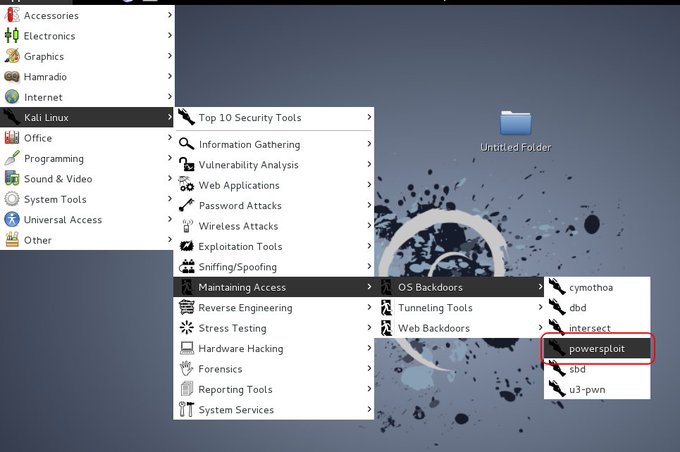680x452 pixels.
Task: Click the Web Applications label
Action: [x=239, y=185]
